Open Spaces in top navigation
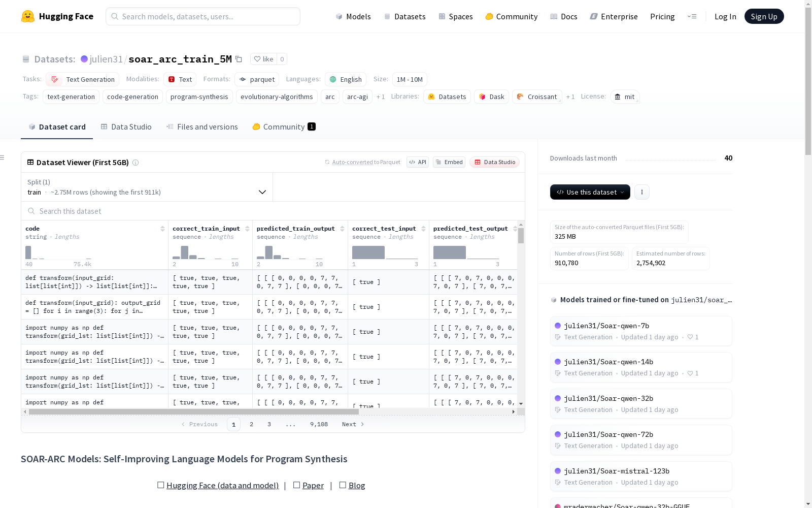812x508 pixels. tap(456, 16)
